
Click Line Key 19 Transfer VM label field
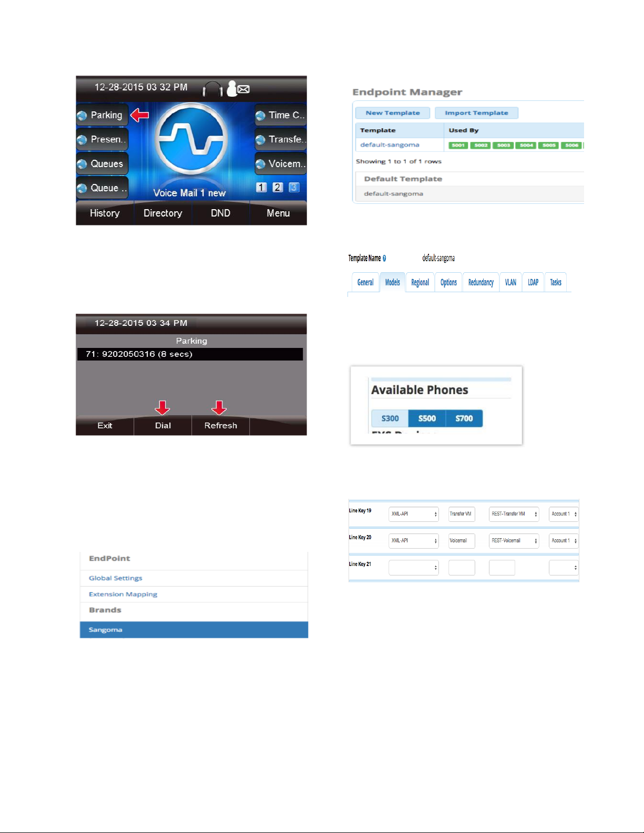click(x=462, y=514)
